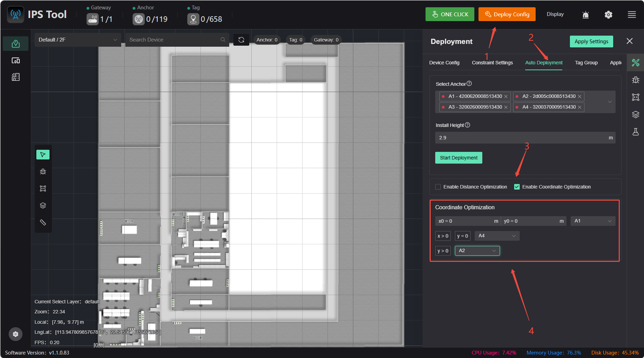Click Apply Settings button
This screenshot has width=644, height=358.
click(591, 42)
